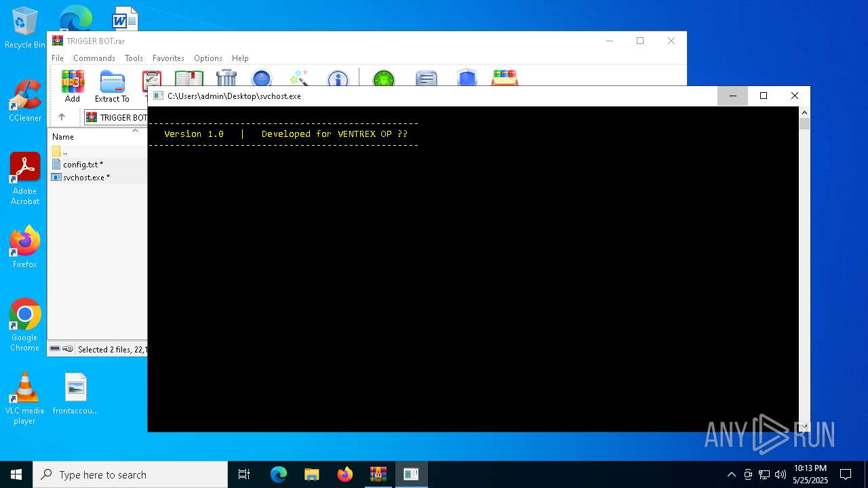Click the console vertical scrollbar thumb
Viewport: 868px width, 488px height.
click(804, 124)
